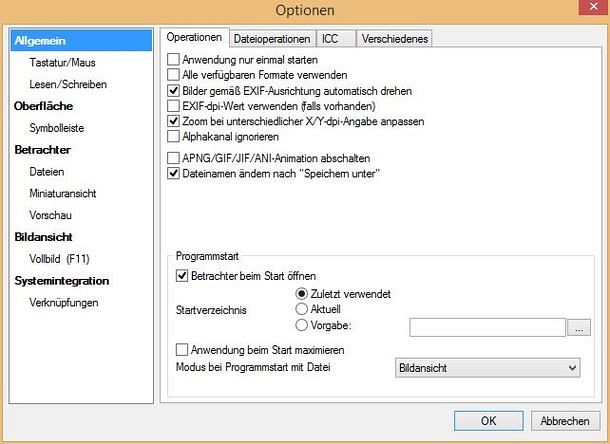Check 'Anwendung beim Start maximieren'

(x=182, y=350)
